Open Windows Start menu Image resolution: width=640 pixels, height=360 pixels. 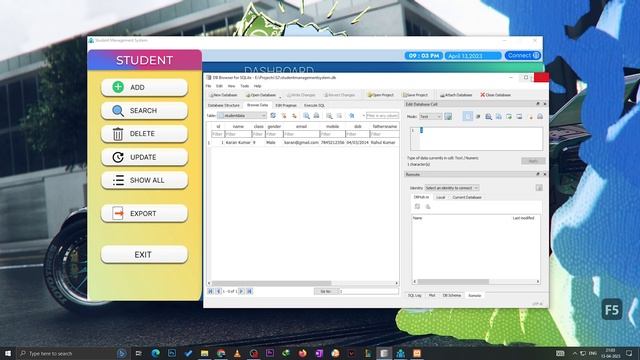click(x=8, y=353)
